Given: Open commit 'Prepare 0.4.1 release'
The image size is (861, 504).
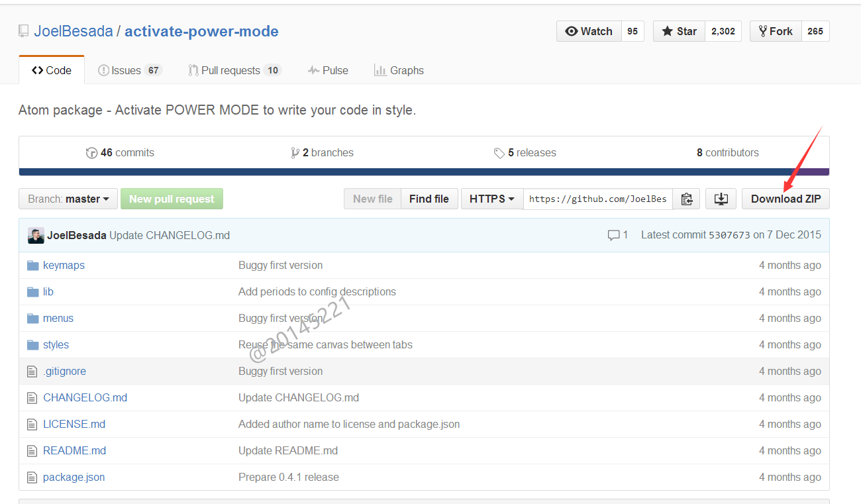Looking at the screenshot, I should (x=289, y=477).
